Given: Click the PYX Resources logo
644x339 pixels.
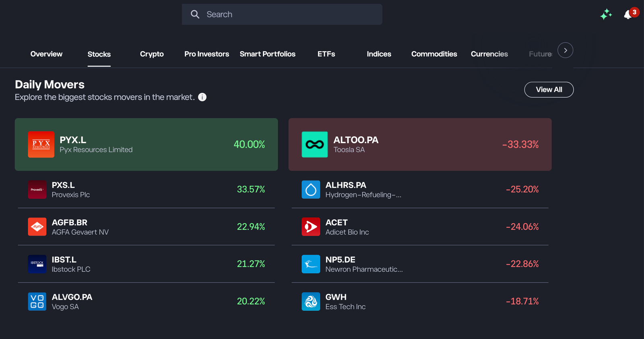Looking at the screenshot, I should 41,144.
